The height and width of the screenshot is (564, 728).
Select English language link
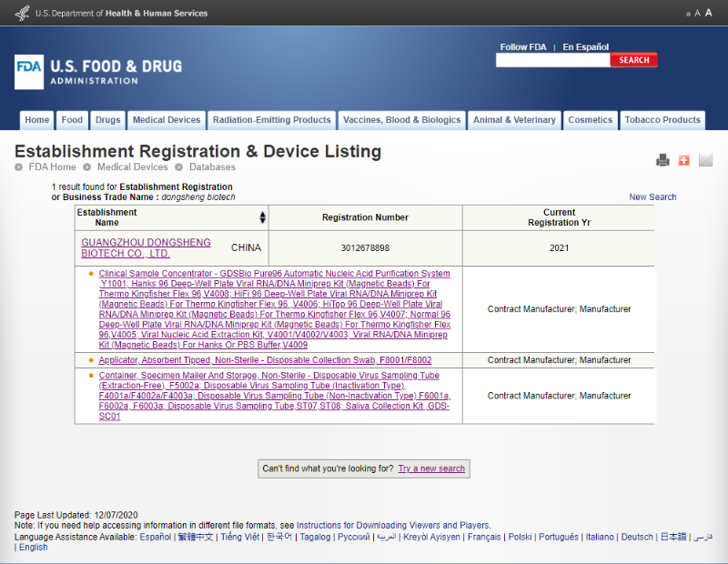tap(33, 547)
